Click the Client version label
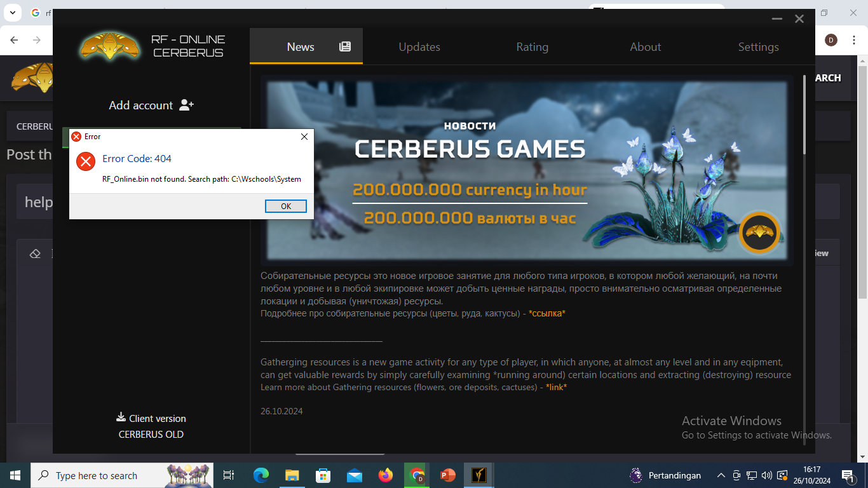 point(158,418)
